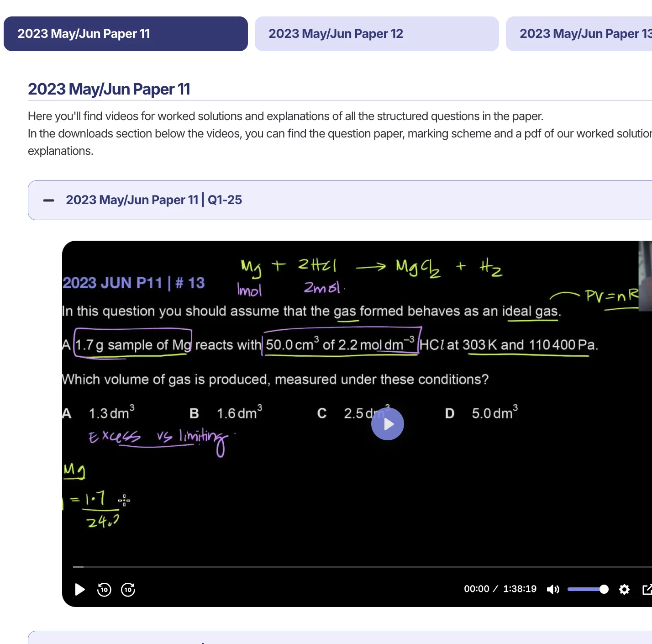Rewind video 10 seconds
This screenshot has width=652, height=644.
(104, 590)
